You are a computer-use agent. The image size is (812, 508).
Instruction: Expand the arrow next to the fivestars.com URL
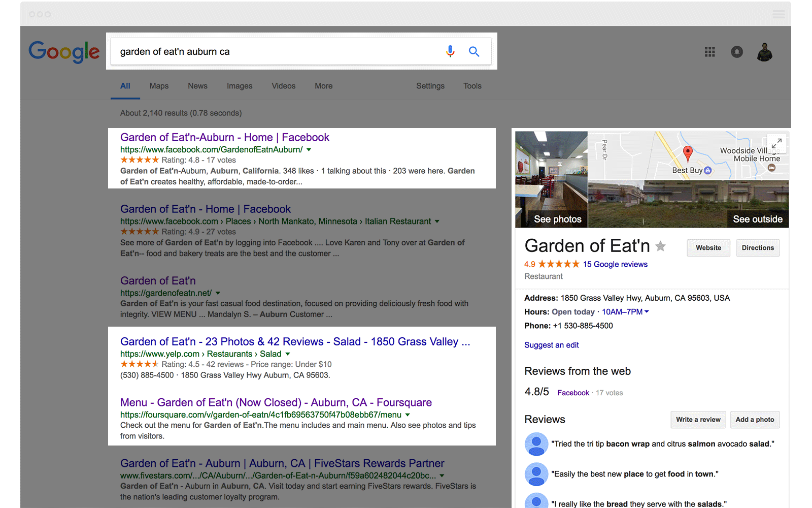click(442, 476)
